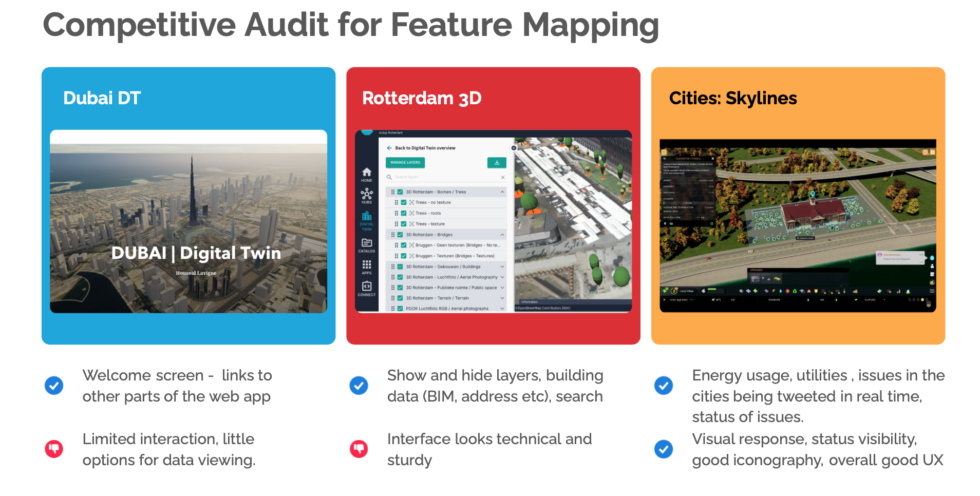Select the water droplet tool in the toolbar
980x496 pixels.
[x=781, y=291]
